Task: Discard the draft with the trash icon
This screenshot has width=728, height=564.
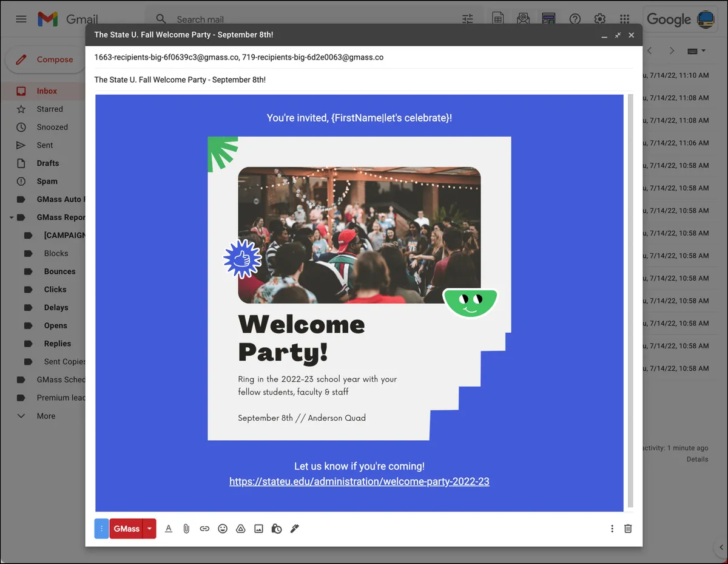Action: click(628, 529)
